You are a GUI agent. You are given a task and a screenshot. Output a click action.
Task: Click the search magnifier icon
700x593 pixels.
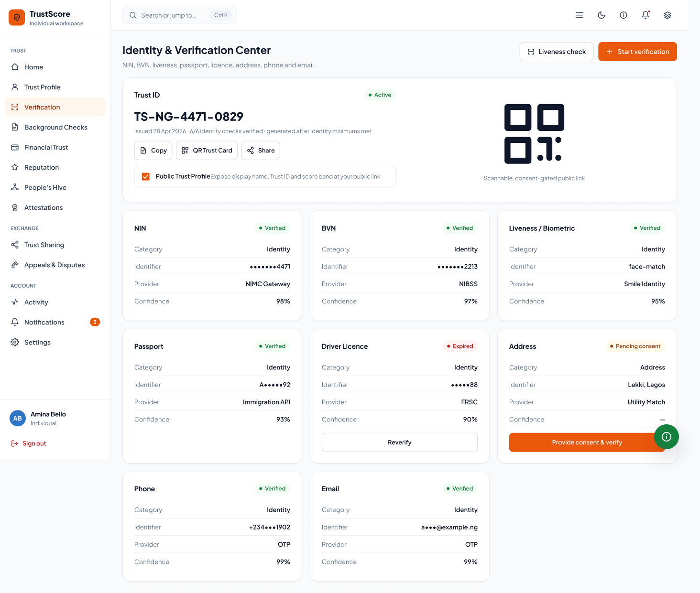click(x=133, y=15)
